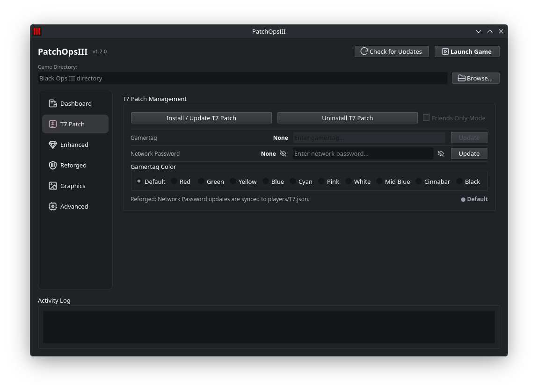Click the v1.2.0 version label

click(100, 51)
